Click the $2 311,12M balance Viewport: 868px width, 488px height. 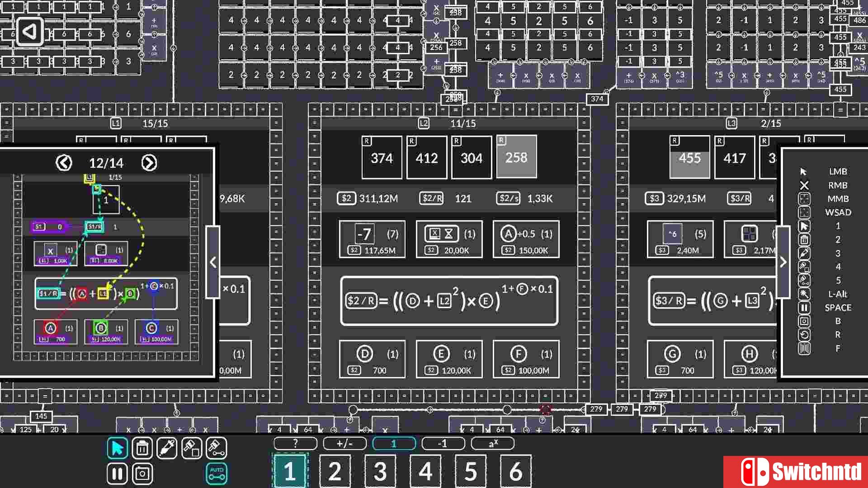click(368, 198)
